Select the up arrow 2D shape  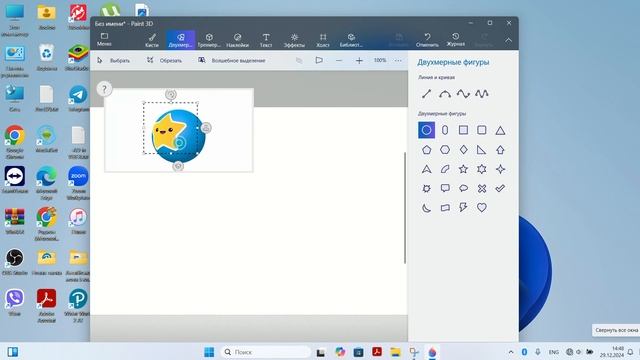(x=500, y=150)
